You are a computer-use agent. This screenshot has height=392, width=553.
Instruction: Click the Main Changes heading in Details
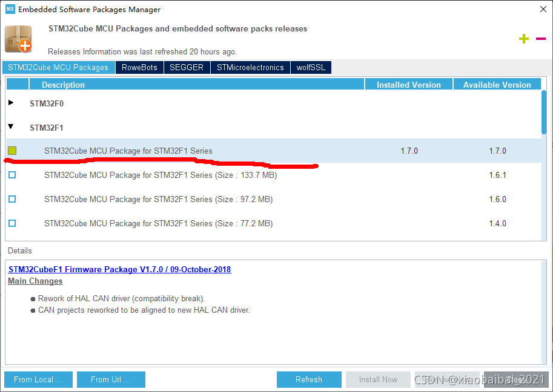click(x=35, y=281)
